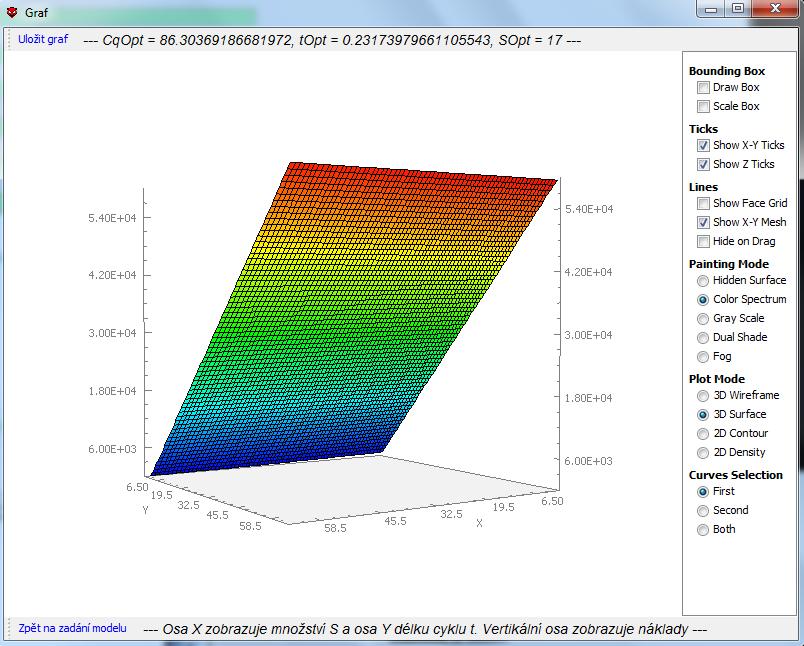Click the 'Painting Mode' section heading
Image resolution: width=804 pixels, height=646 pixels.
[x=729, y=264]
